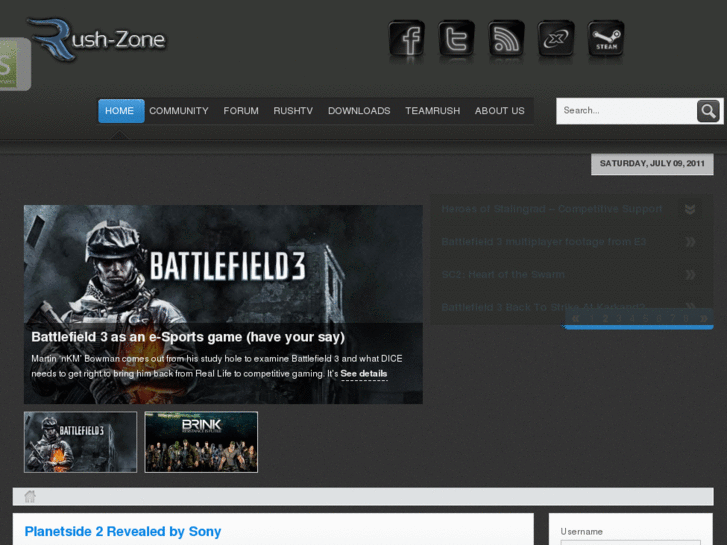Click the See details link
This screenshot has width=727, height=545.
[364, 374]
